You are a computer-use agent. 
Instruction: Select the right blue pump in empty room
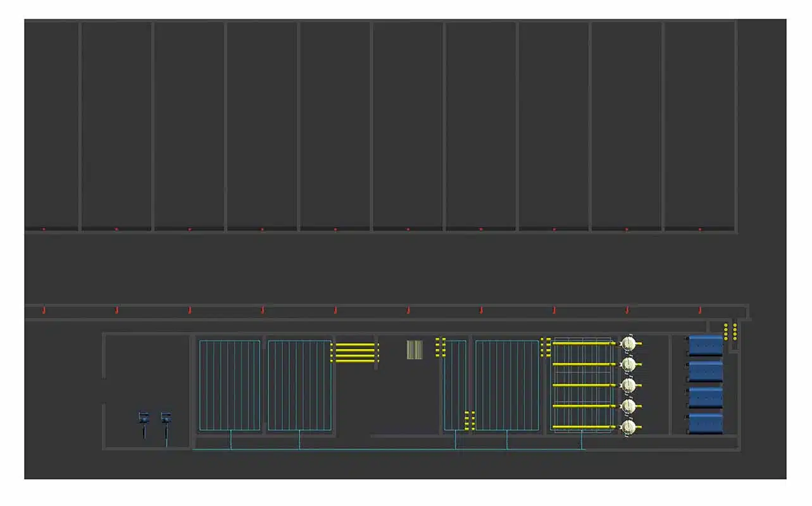(x=166, y=418)
